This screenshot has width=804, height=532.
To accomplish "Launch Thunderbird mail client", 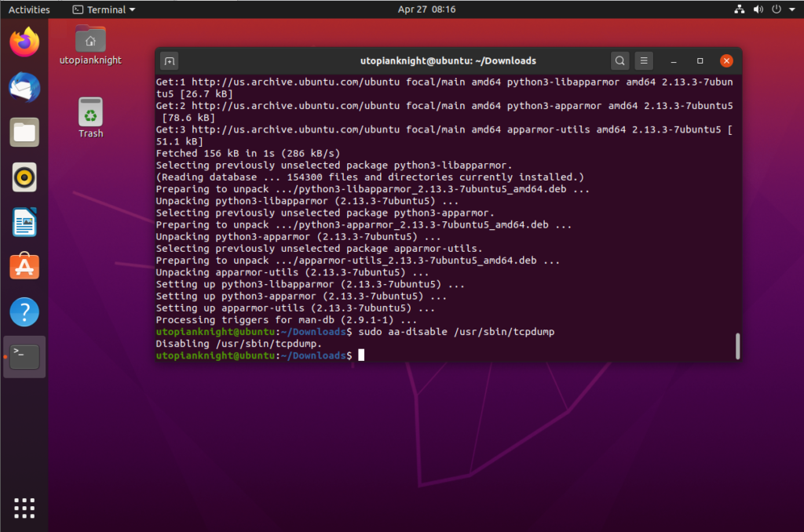I will pyautogui.click(x=24, y=87).
